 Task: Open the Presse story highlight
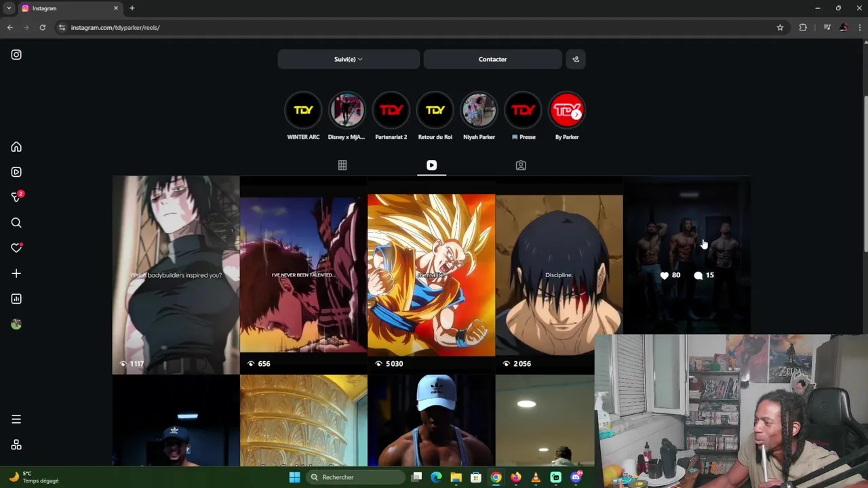(523, 110)
